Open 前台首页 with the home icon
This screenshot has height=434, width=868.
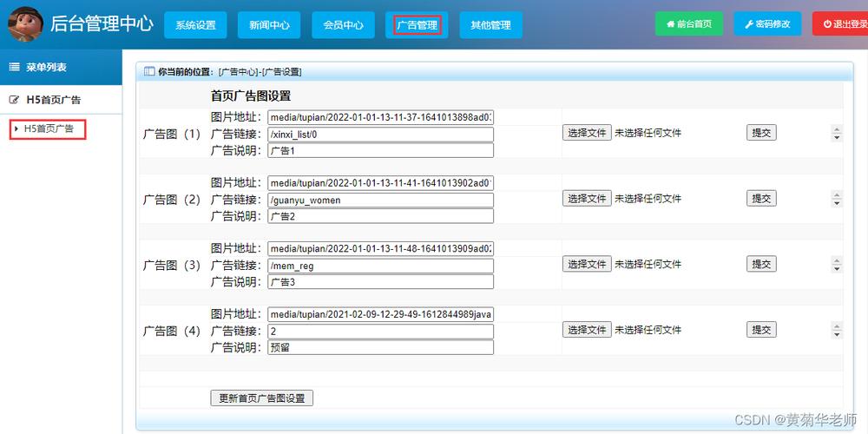click(x=689, y=24)
